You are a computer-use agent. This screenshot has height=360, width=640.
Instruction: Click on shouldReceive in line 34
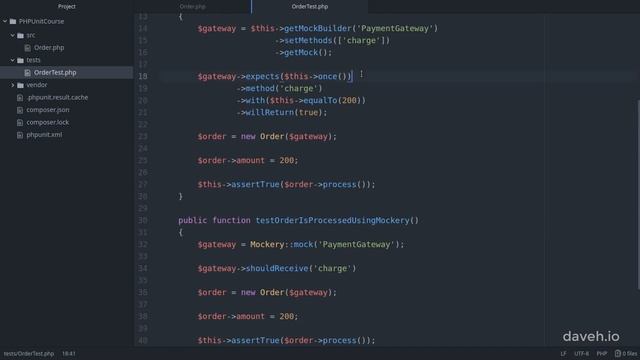[x=277, y=269]
